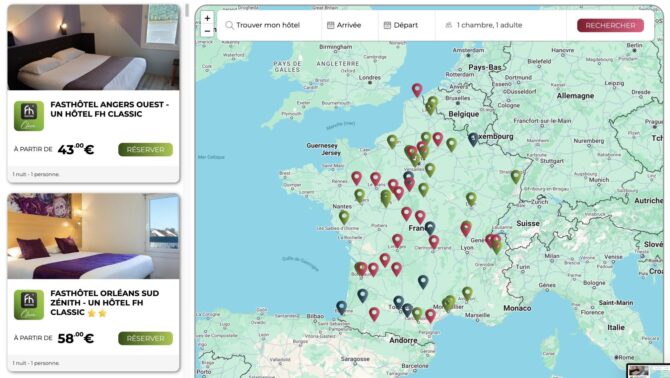This screenshot has height=378, width=670.
Task: Reserve Fasthôtel Orléans Sud Zénith via RÉSERVER
Action: click(x=145, y=338)
